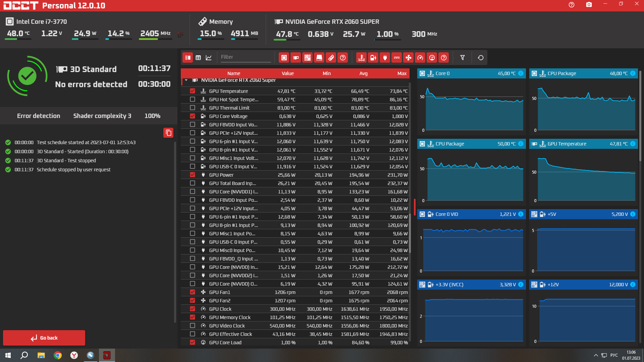The image size is (644, 362).
Task: Click the sensor Filter text field
Action: (x=245, y=57)
